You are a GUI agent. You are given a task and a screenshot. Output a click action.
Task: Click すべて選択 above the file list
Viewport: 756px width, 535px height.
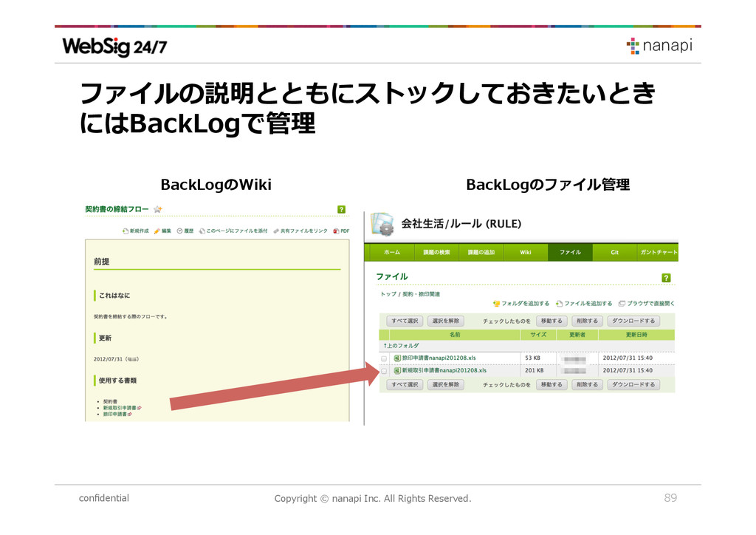(405, 321)
